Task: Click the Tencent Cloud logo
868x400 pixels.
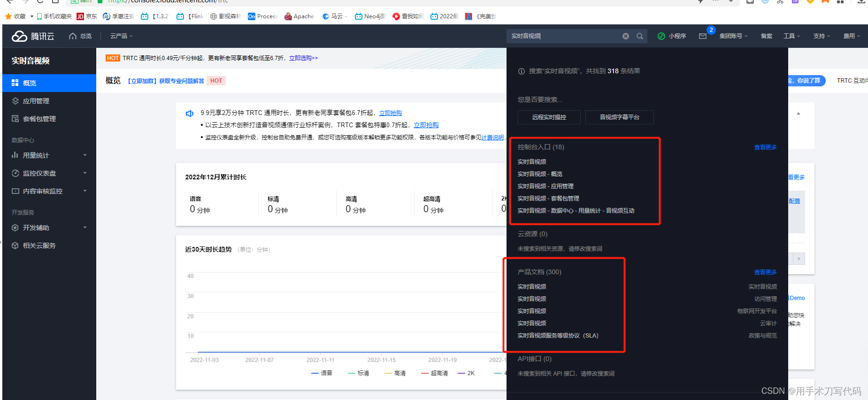Action: (33, 36)
